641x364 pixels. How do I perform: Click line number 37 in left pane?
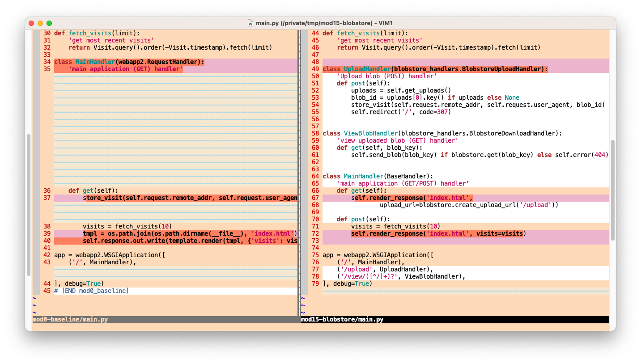(x=47, y=198)
